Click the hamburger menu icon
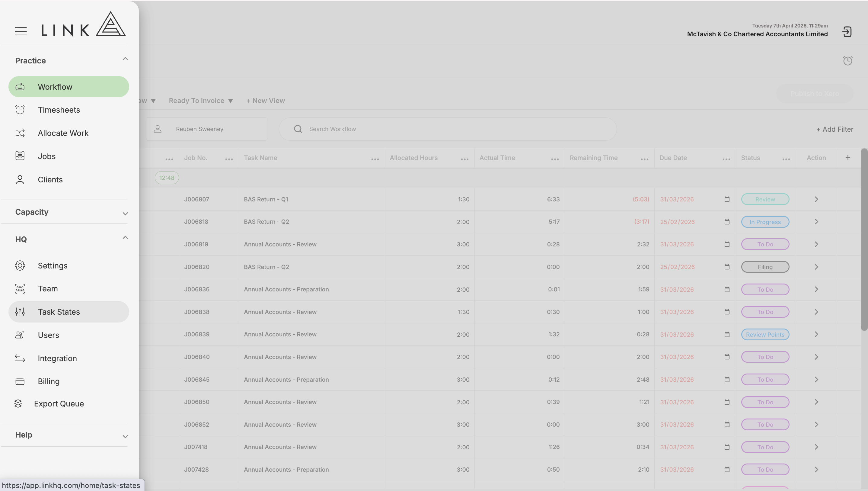868x491 pixels. click(21, 31)
